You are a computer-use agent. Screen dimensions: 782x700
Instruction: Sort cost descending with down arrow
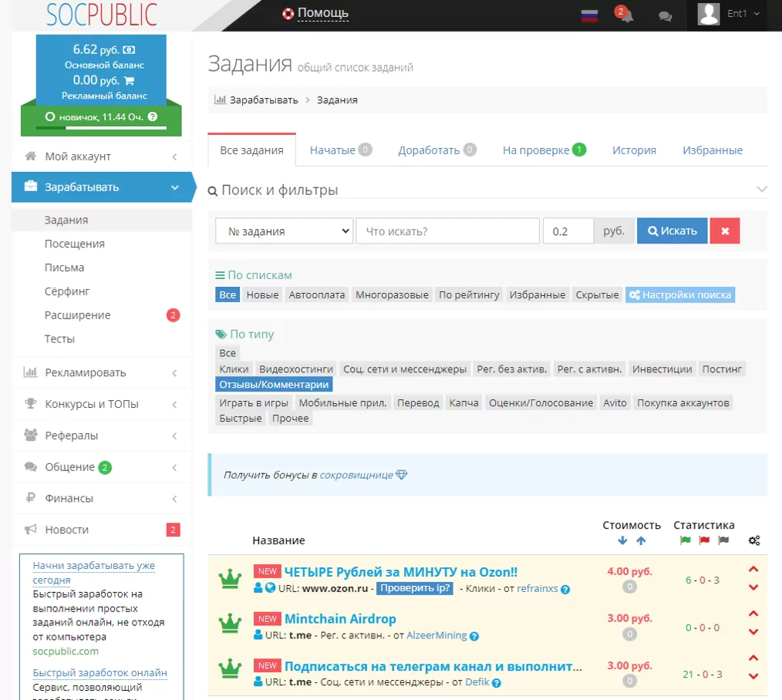(622, 540)
